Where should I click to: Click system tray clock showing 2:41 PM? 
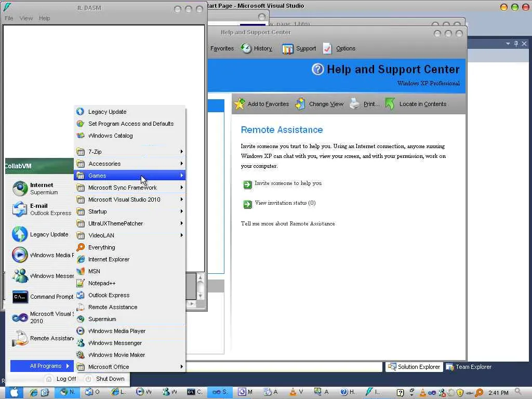498,393
